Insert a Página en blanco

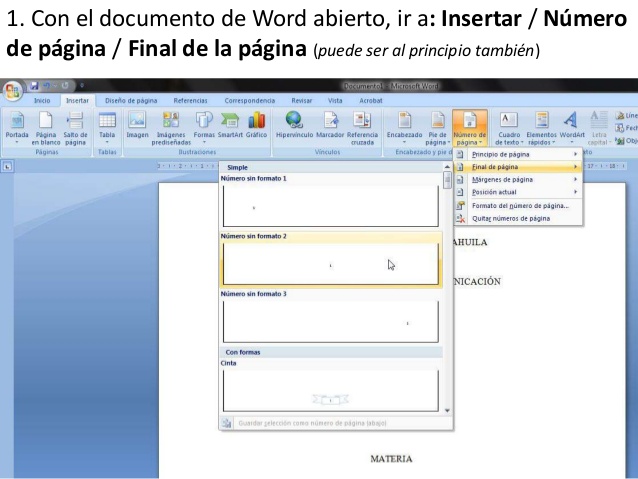(x=46, y=128)
